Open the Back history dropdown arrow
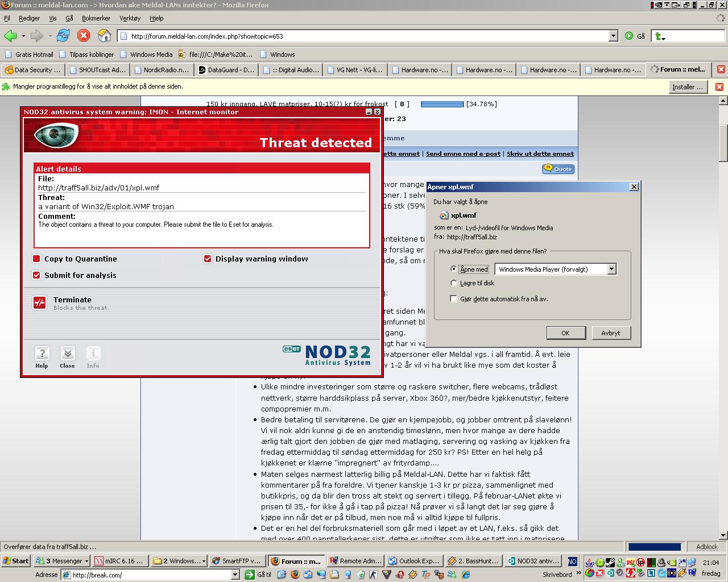728x582 pixels. (x=23, y=36)
